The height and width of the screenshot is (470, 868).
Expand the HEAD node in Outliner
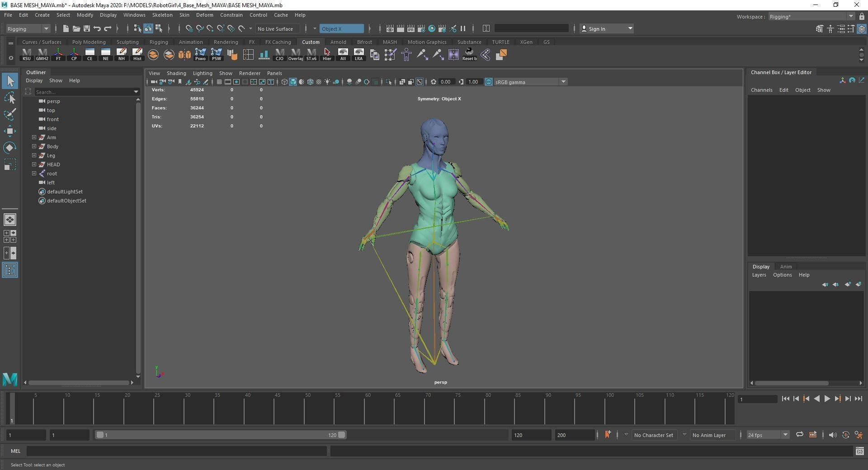point(34,164)
